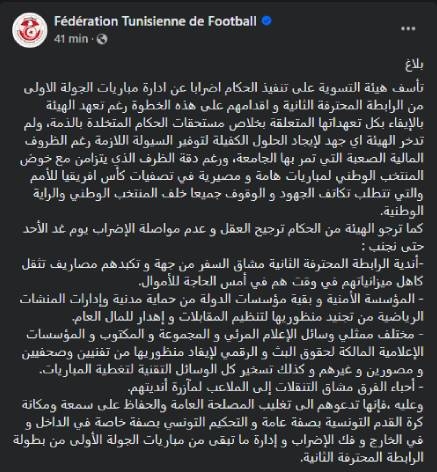Image resolution: width=437 pixels, height=472 pixels.
Task: Click the line starting "كاهل ميزانياتهم"
Action: [x=281, y=282]
